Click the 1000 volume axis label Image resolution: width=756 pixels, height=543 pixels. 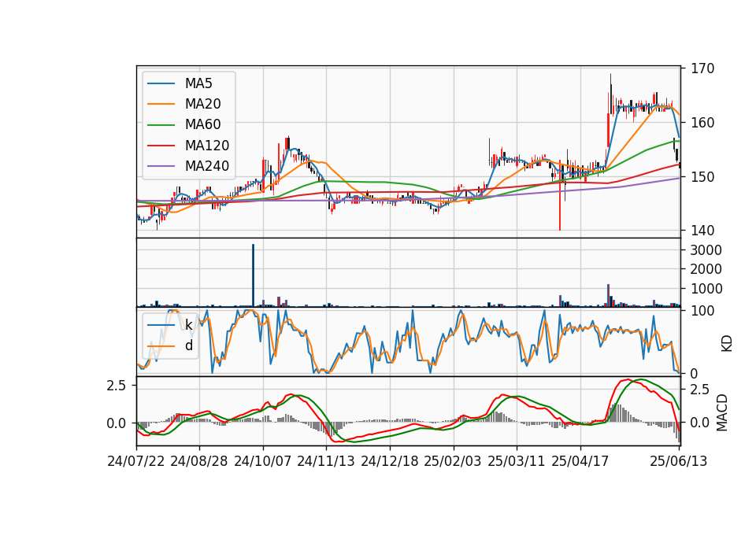click(x=706, y=289)
